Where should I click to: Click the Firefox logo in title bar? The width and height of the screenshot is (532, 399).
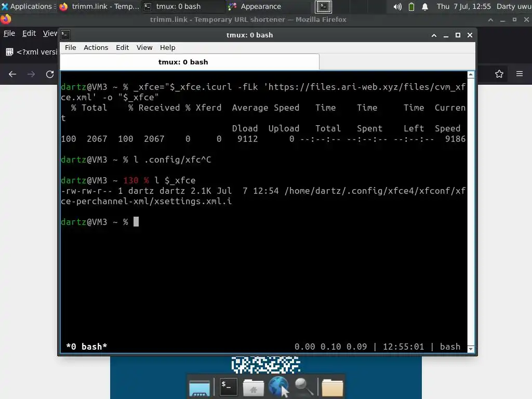point(6,19)
